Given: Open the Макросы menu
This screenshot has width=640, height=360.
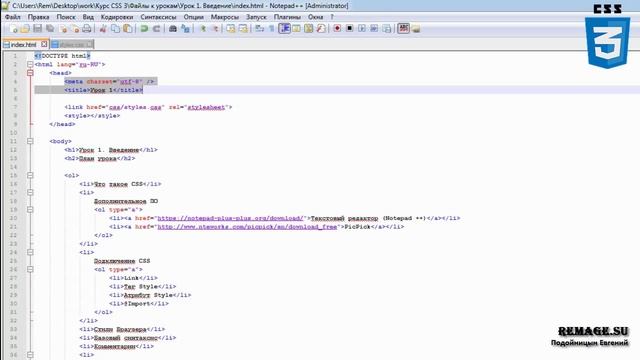Looking at the screenshot, I should click(x=224, y=17).
